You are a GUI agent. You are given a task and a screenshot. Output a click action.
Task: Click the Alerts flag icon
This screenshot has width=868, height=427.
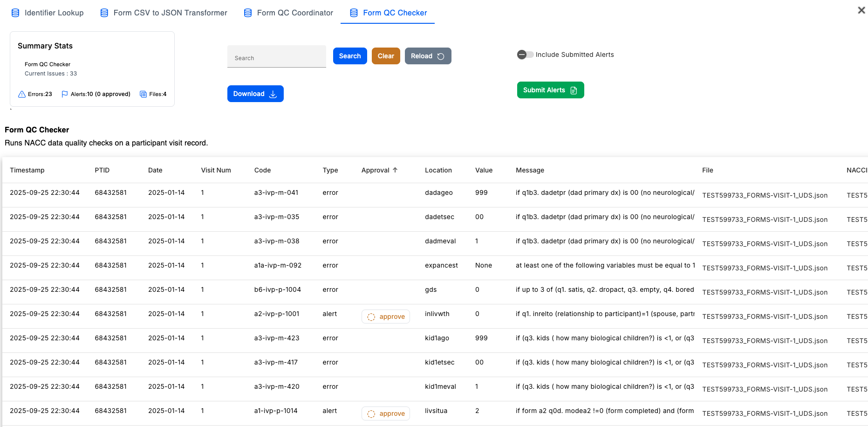(65, 94)
